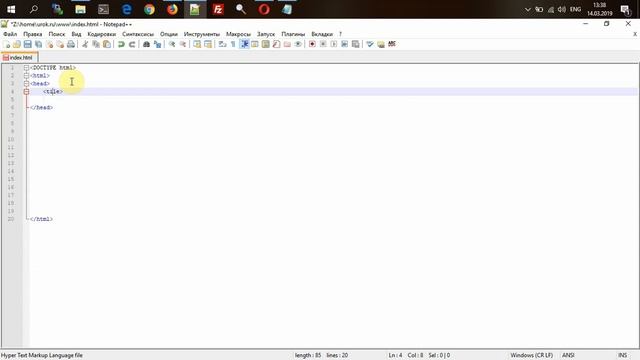640x360 pixels.
Task: Open the Windows Start button
Action: pos(11,9)
